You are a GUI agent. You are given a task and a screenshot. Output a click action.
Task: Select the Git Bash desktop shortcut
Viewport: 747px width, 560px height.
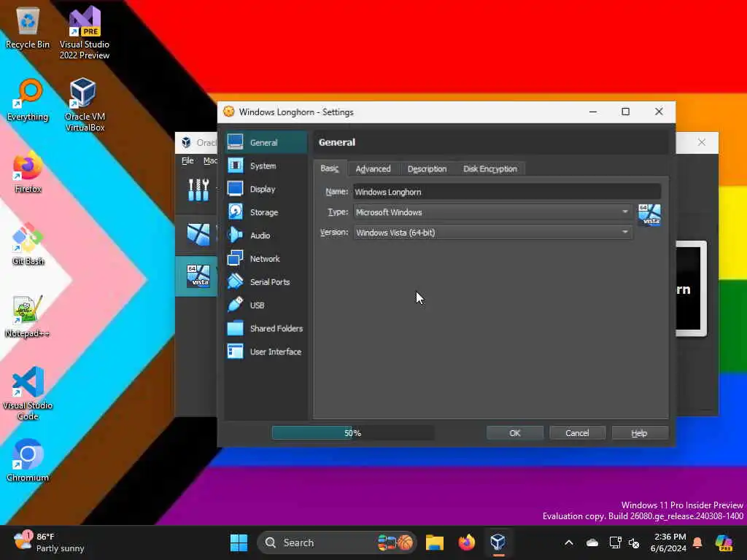28,244
